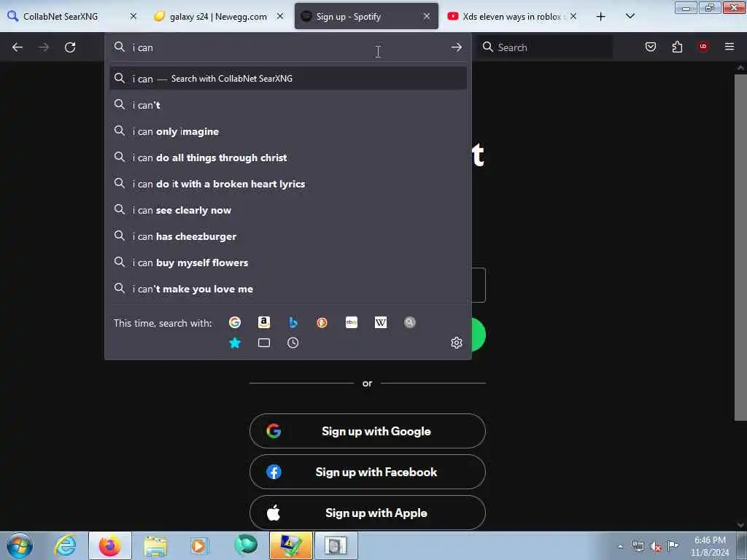The height and width of the screenshot is (560, 747).
Task: Search open tabs with the tabs icon
Action: 264,343
